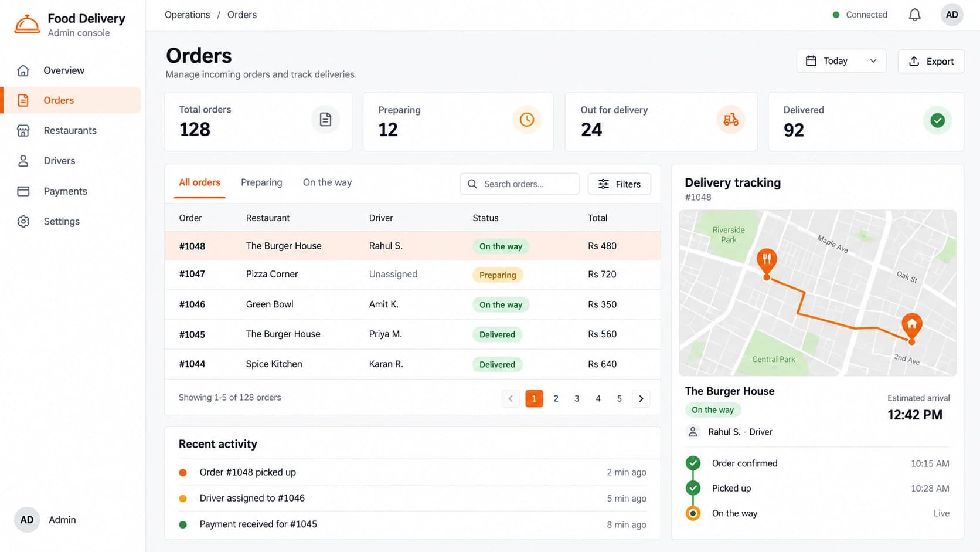Click the Driver assigned to #1046 activity

[413, 498]
